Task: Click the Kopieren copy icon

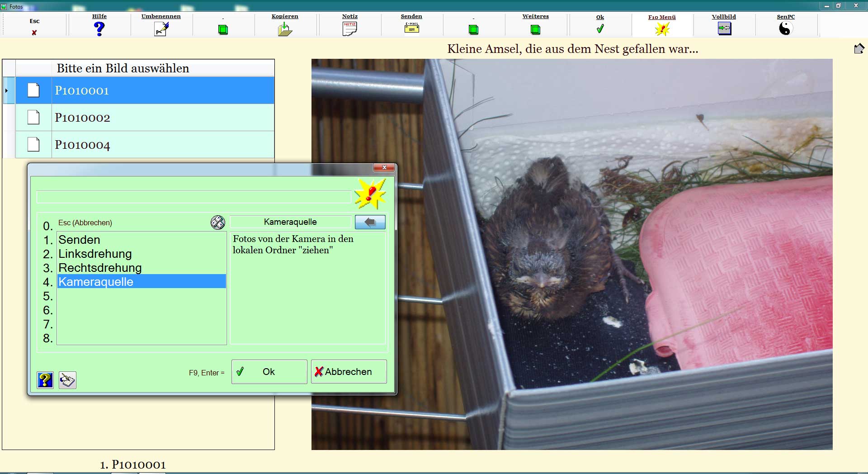Action: (285, 29)
